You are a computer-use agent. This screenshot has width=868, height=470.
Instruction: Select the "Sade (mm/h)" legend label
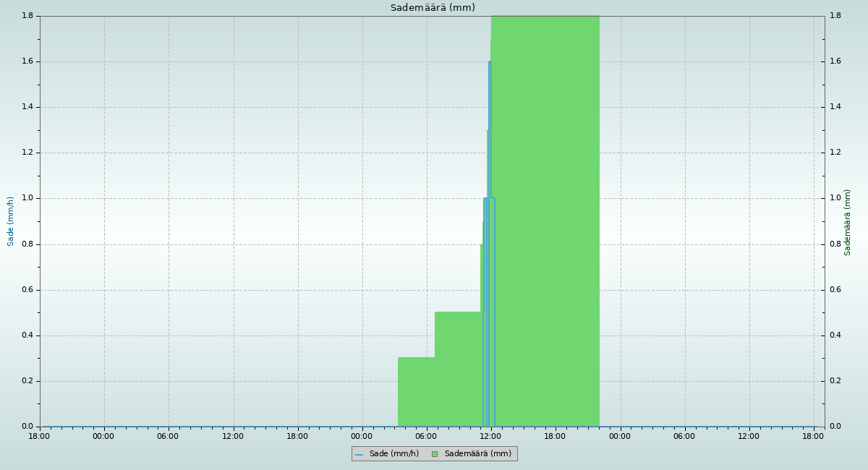[393, 454]
